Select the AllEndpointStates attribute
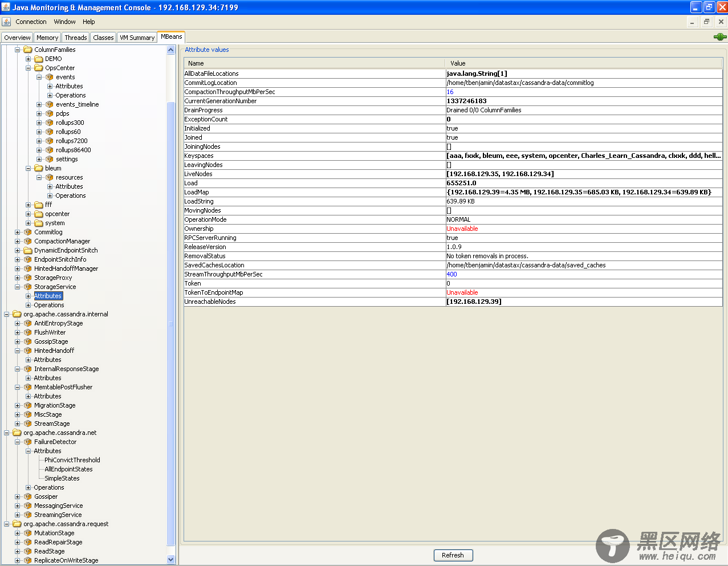Image resolution: width=728 pixels, height=566 pixels. (x=68, y=469)
